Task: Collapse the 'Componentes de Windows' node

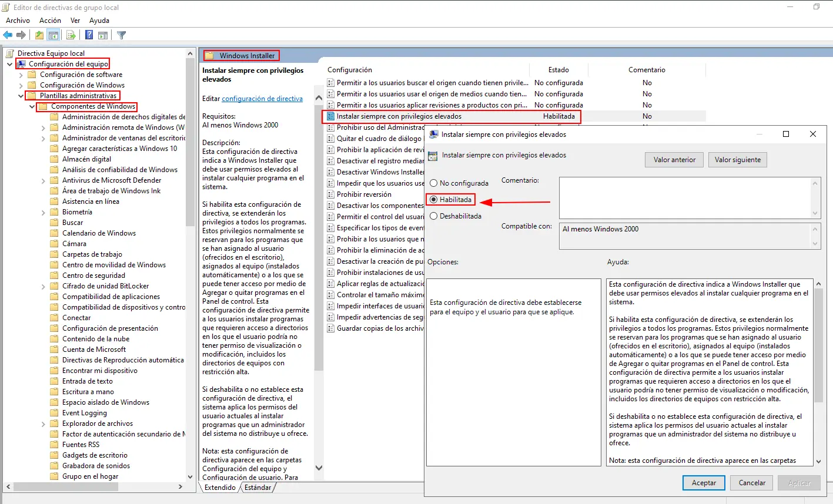Action: click(32, 106)
